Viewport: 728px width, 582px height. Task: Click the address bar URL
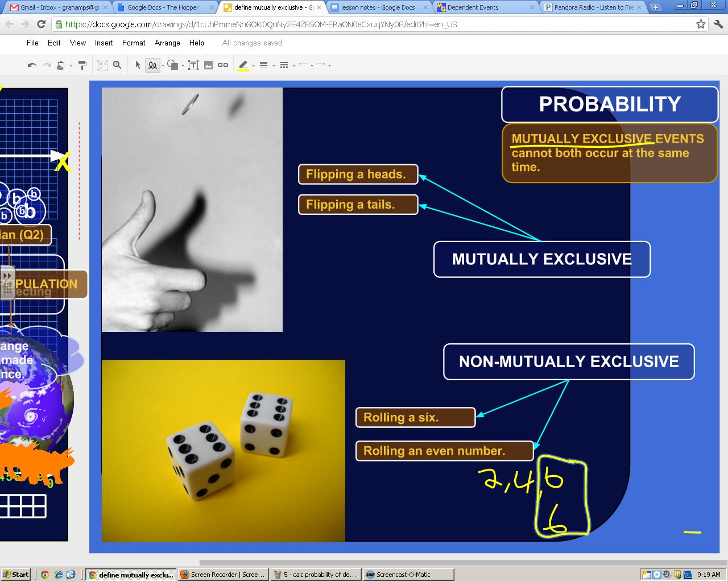(x=261, y=24)
